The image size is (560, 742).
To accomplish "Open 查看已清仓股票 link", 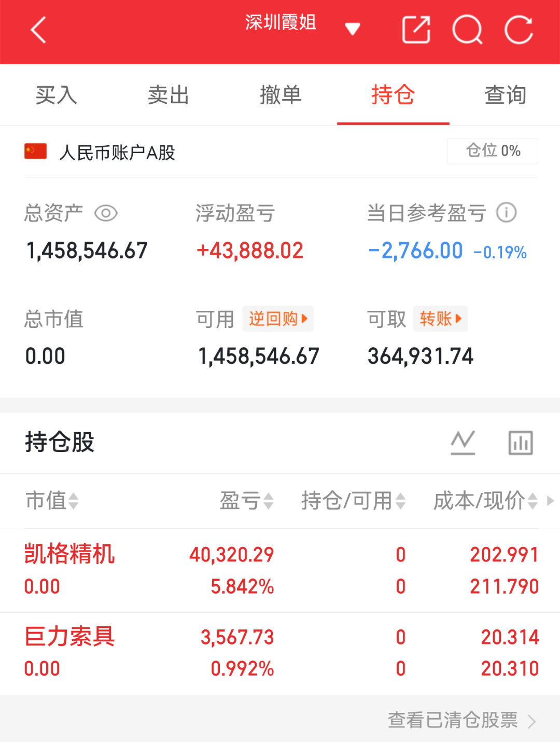I will tap(461, 720).
